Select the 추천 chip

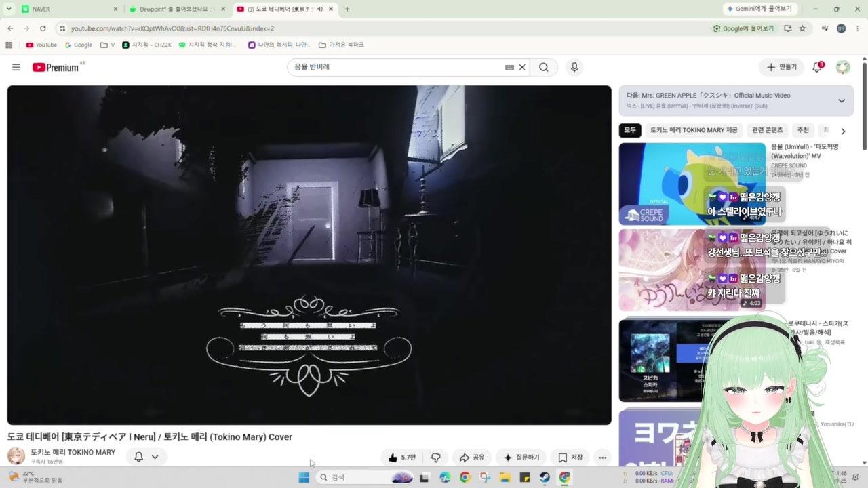click(803, 130)
